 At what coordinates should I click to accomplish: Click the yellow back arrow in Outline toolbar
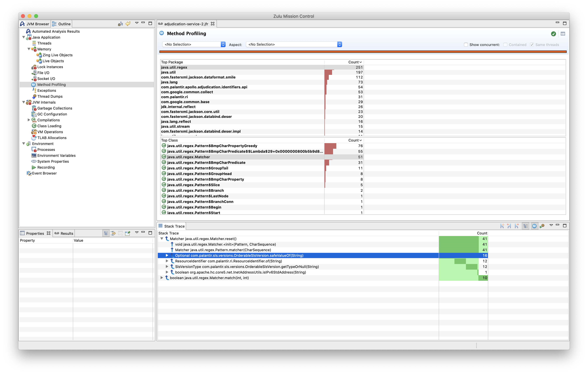tap(128, 24)
